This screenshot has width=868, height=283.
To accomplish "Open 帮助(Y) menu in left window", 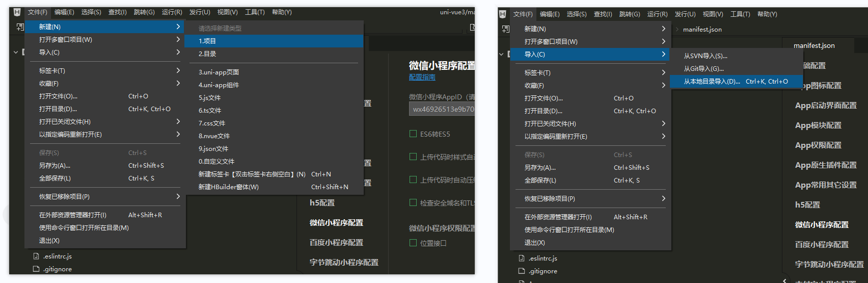I will point(282,12).
